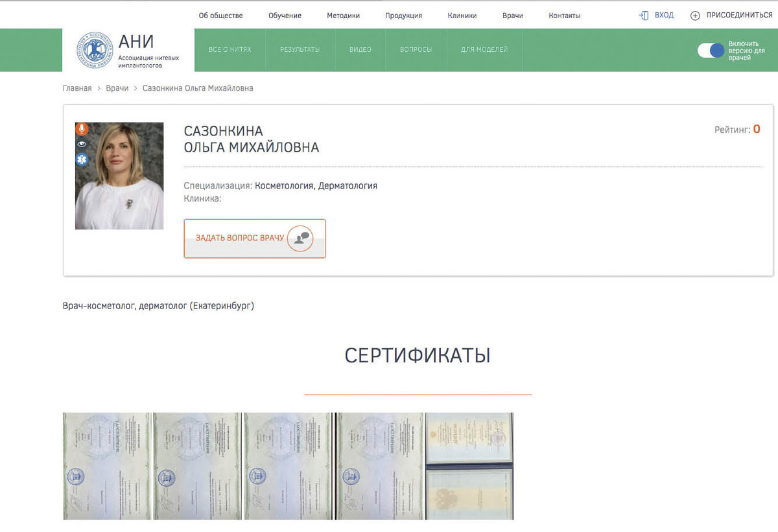The width and height of the screenshot is (778, 532).
Task: Open the Врачи breadcrumb link
Action: pyautogui.click(x=117, y=88)
